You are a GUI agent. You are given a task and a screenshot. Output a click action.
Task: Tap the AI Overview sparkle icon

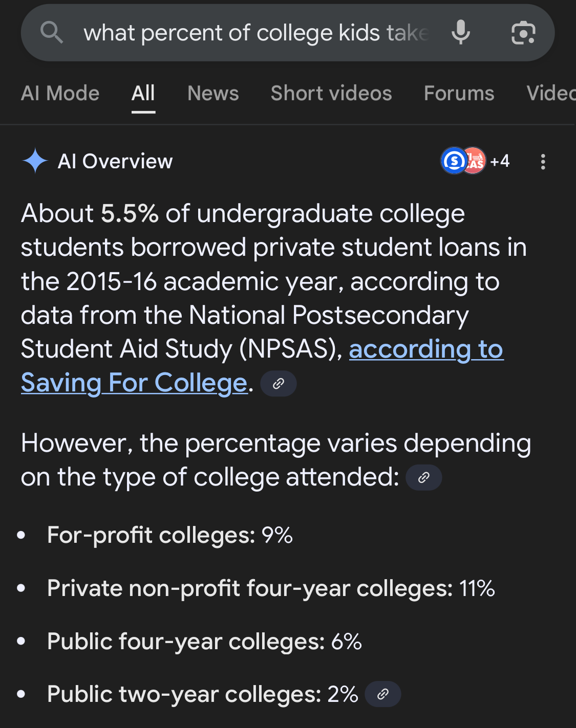pos(35,161)
